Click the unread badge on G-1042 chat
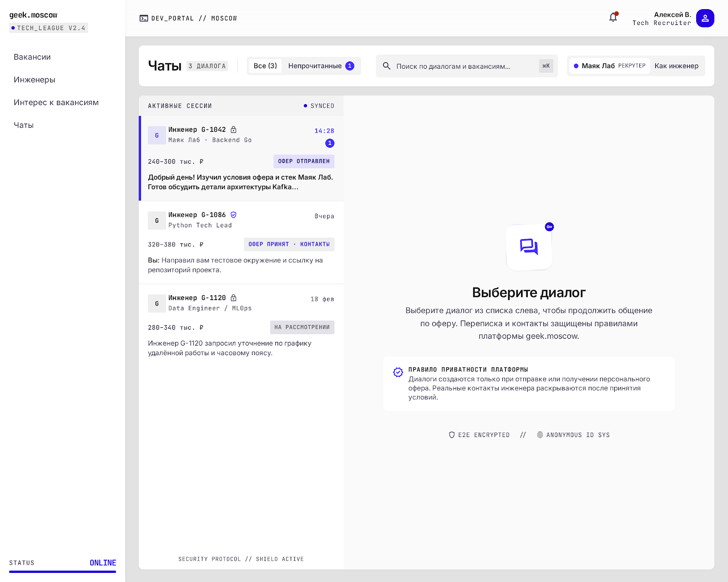The height and width of the screenshot is (582, 728). point(330,143)
